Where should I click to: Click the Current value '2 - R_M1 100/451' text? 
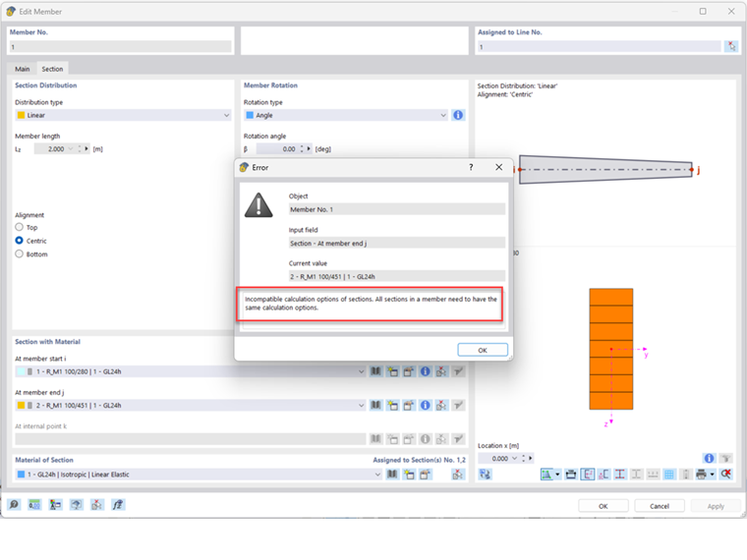[332, 277]
